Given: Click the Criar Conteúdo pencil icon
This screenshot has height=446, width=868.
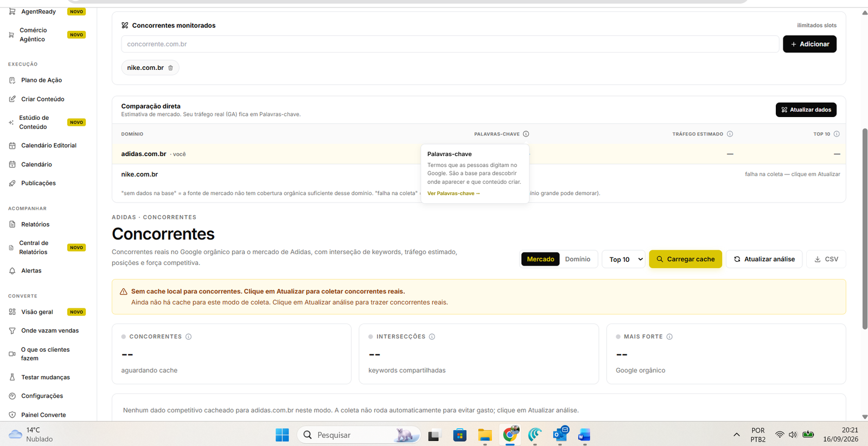Looking at the screenshot, I should point(12,99).
